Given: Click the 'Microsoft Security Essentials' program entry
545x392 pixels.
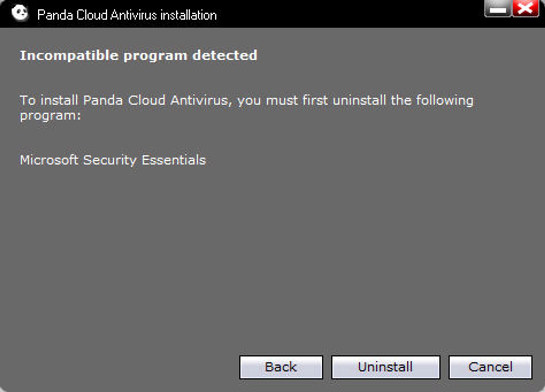Looking at the screenshot, I should [x=113, y=160].
